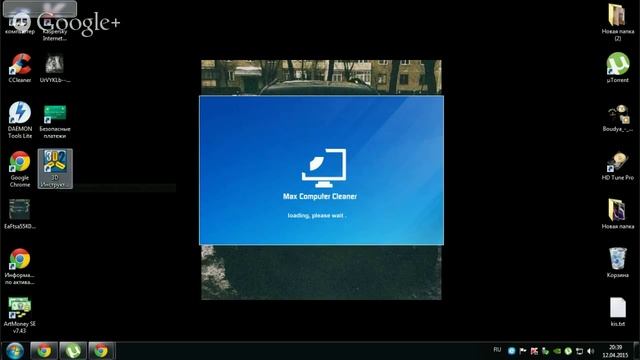Image resolution: width=640 pixels, height=360 pixels.
Task: Open the clock showing 20:39
Action: tap(616, 351)
